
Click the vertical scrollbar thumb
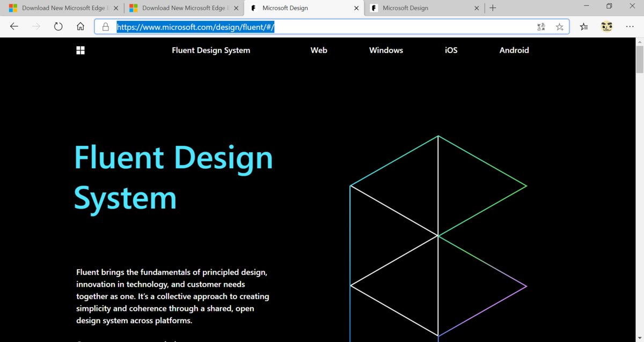point(640,59)
